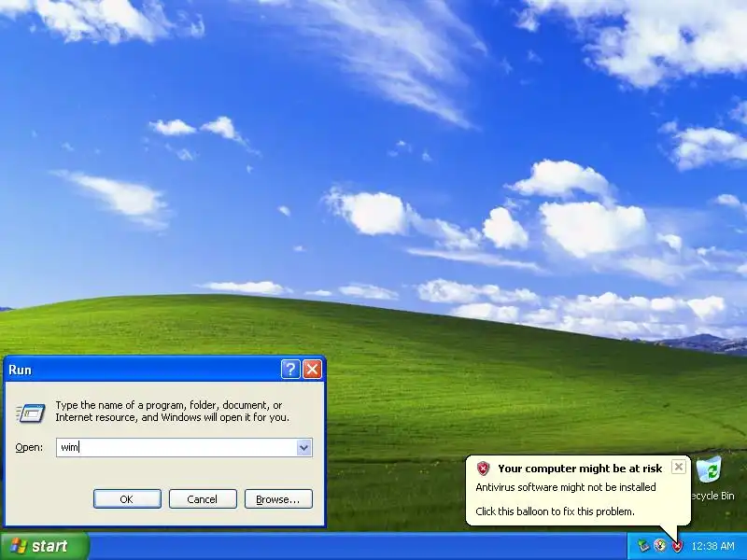
Task: Click the red security shield tray icon
Action: [x=677, y=546]
